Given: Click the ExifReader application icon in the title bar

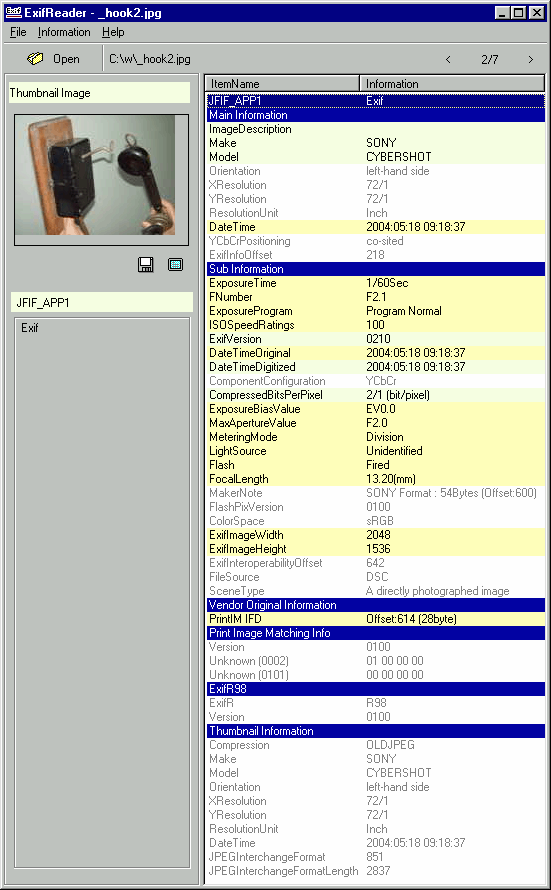Looking at the screenshot, I should 14,12.
